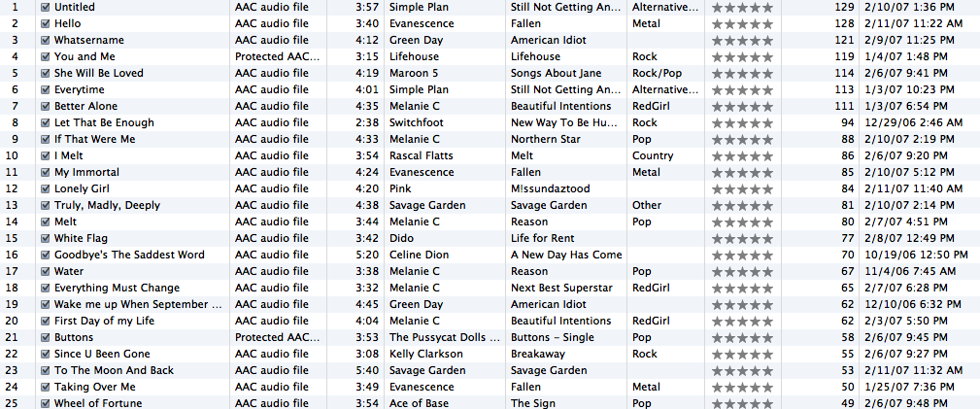
Task: Click album Breakaway
Action: pos(537,354)
